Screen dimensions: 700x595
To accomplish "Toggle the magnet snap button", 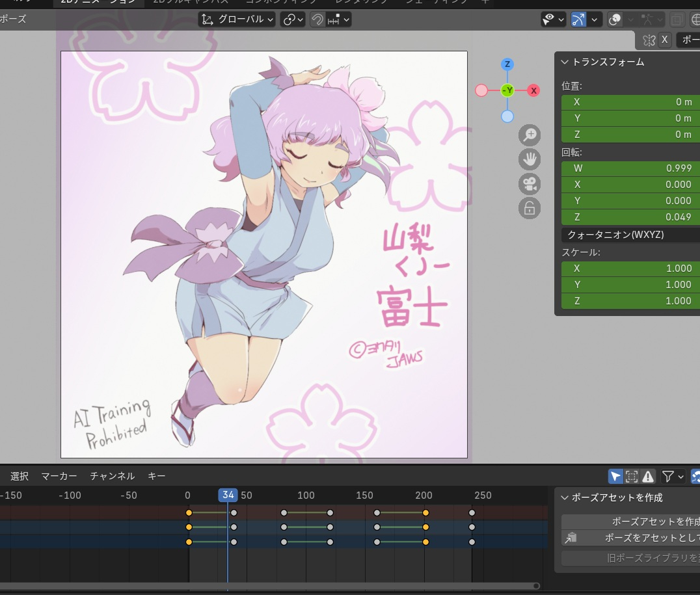I will [x=317, y=20].
